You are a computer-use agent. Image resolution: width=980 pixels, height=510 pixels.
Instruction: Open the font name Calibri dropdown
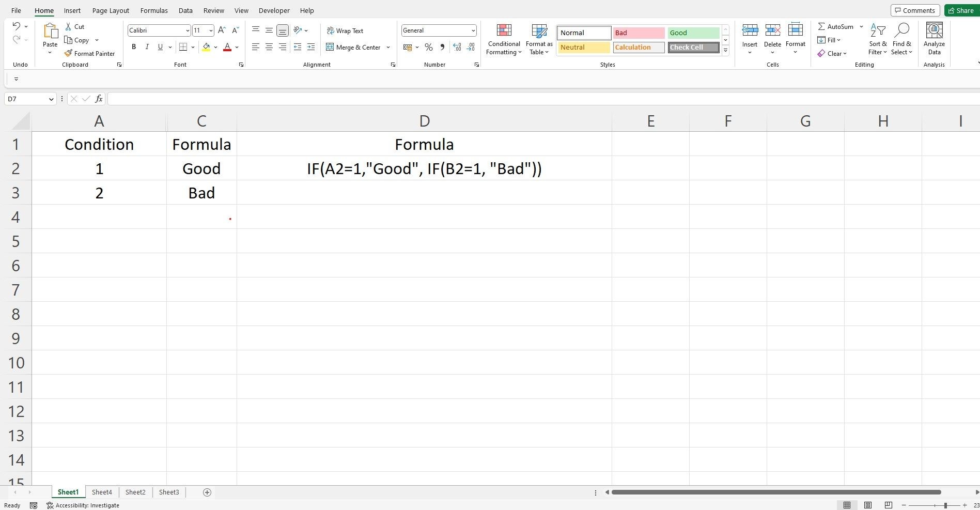[188, 30]
